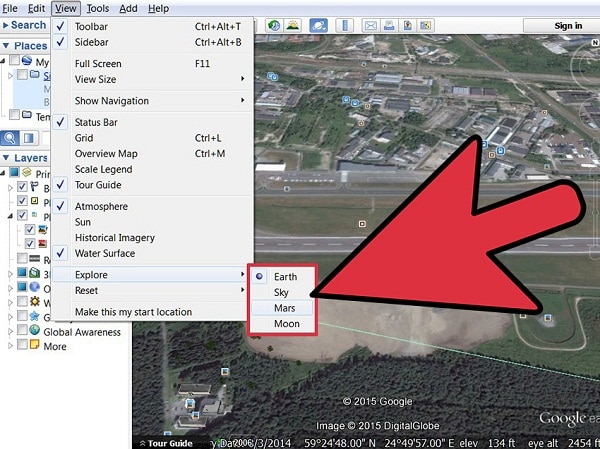
Task: Open the File menu
Action: point(10,8)
